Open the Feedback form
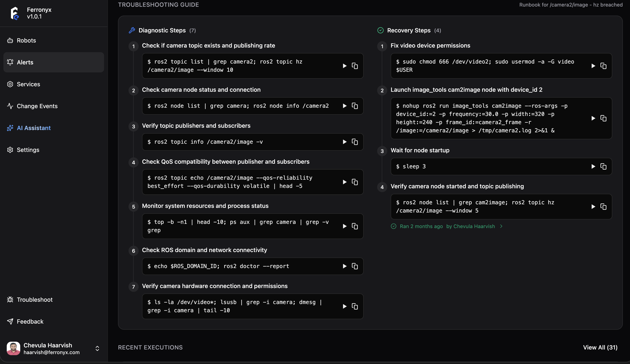The image size is (630, 364). [x=30, y=321]
